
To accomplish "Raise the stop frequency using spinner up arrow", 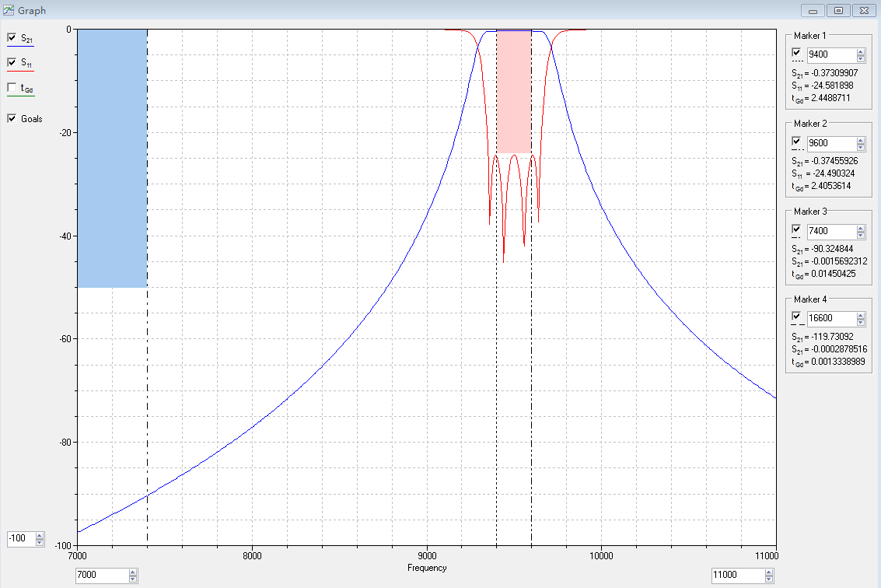I will coord(769,572).
